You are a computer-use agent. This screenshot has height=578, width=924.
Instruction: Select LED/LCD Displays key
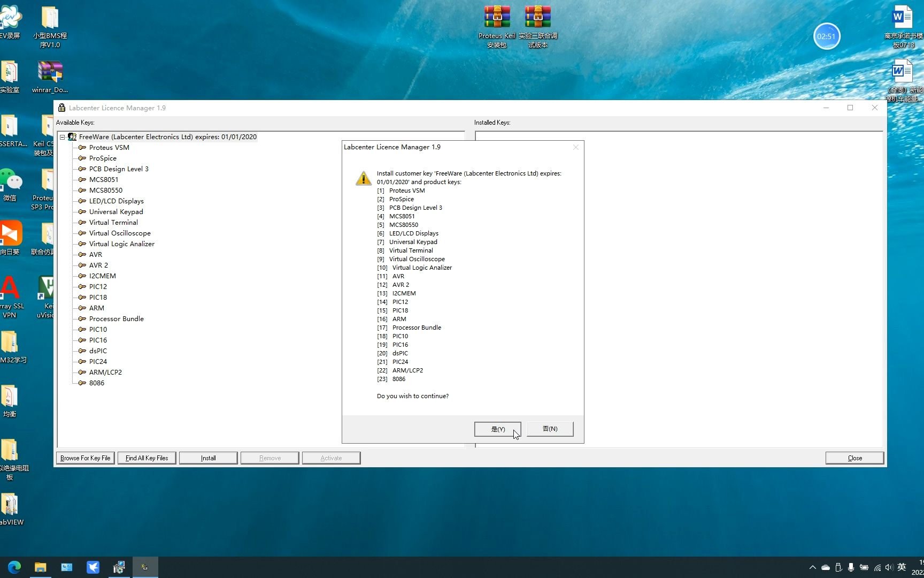(x=116, y=201)
